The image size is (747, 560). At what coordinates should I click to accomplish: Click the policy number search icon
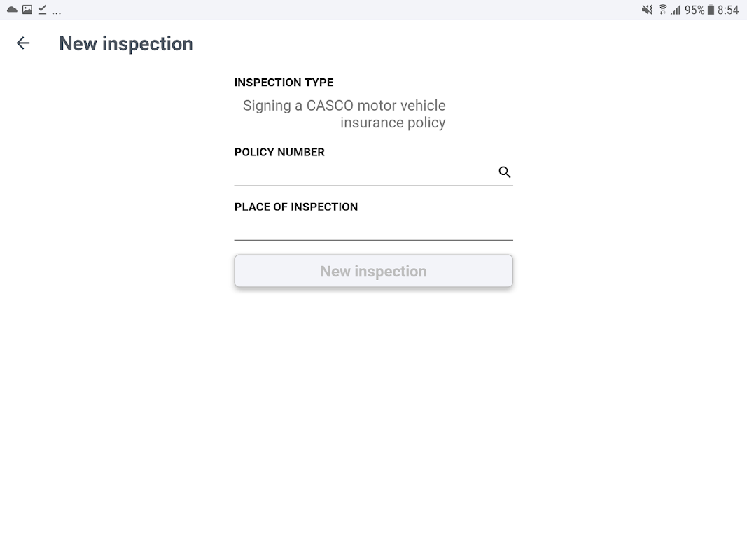[x=505, y=172]
